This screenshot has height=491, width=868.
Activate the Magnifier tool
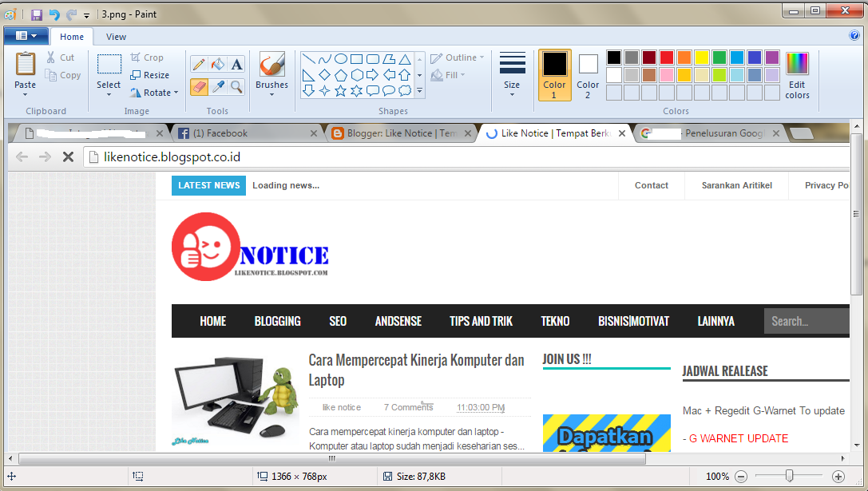pos(236,86)
